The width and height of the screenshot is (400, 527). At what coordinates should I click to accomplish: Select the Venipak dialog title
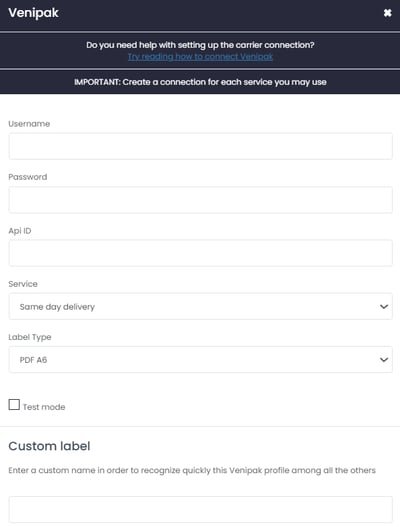pos(34,13)
